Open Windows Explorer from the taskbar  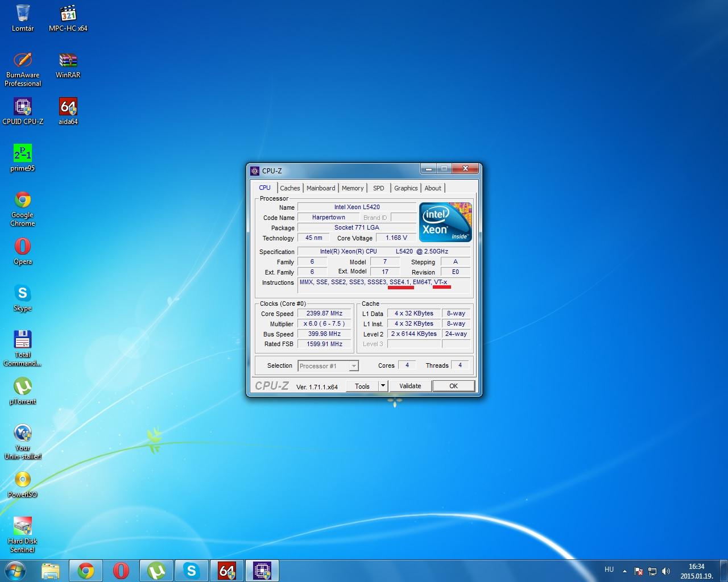[51, 571]
